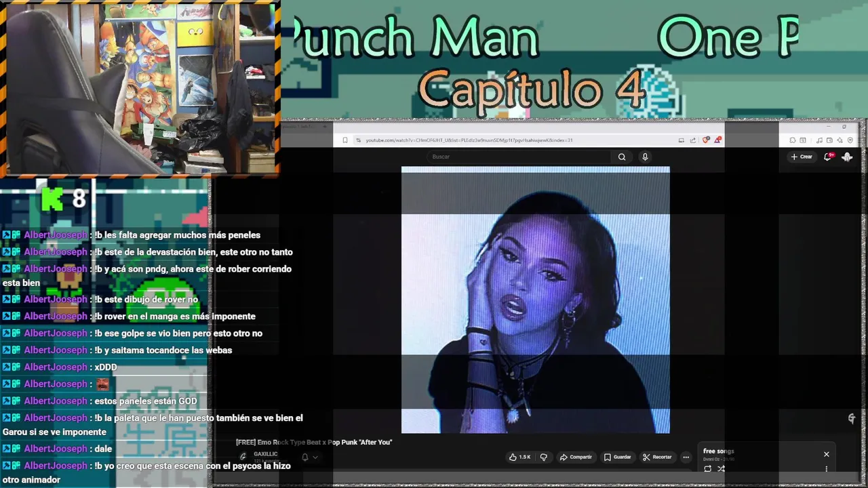Image resolution: width=868 pixels, height=488 pixels.
Task: Click Compartir to share video
Action: (x=576, y=457)
